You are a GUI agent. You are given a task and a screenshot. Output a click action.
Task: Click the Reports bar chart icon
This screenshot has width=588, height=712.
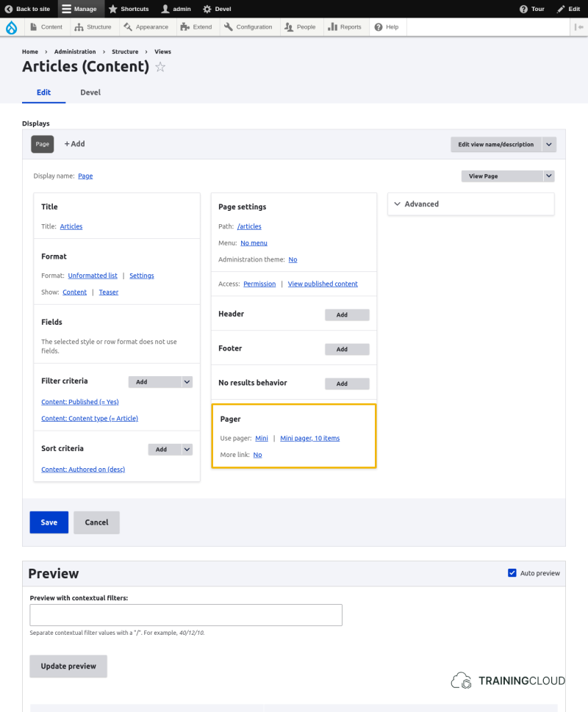[332, 27]
